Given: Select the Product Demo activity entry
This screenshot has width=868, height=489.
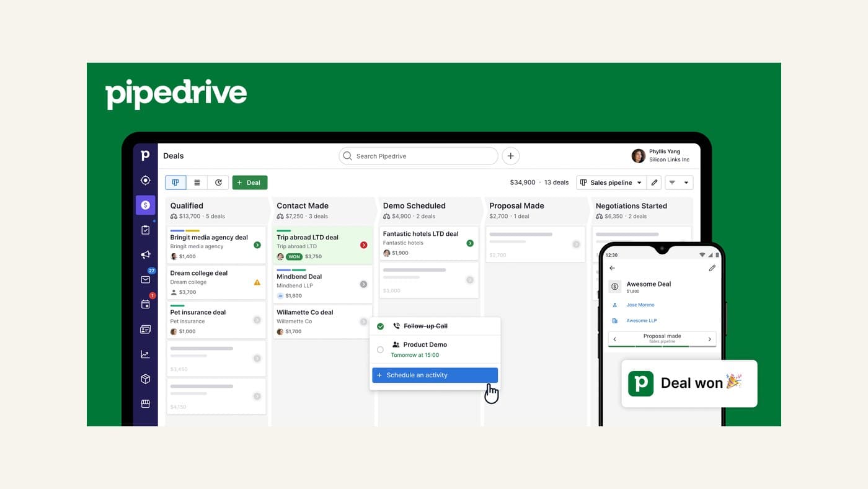Looking at the screenshot, I should [x=435, y=349].
